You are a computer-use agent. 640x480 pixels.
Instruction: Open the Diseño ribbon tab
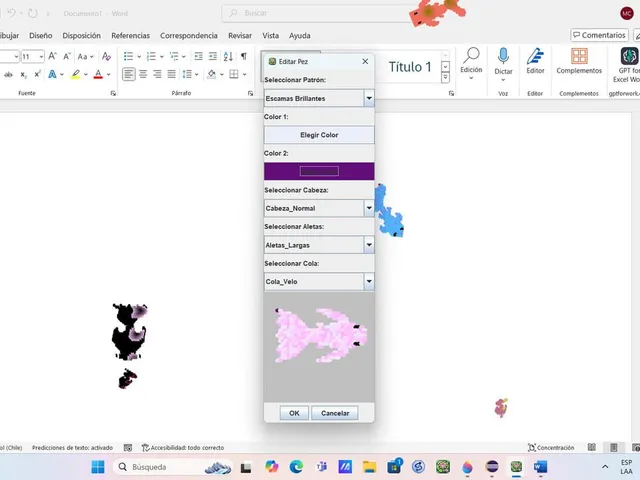click(x=40, y=36)
